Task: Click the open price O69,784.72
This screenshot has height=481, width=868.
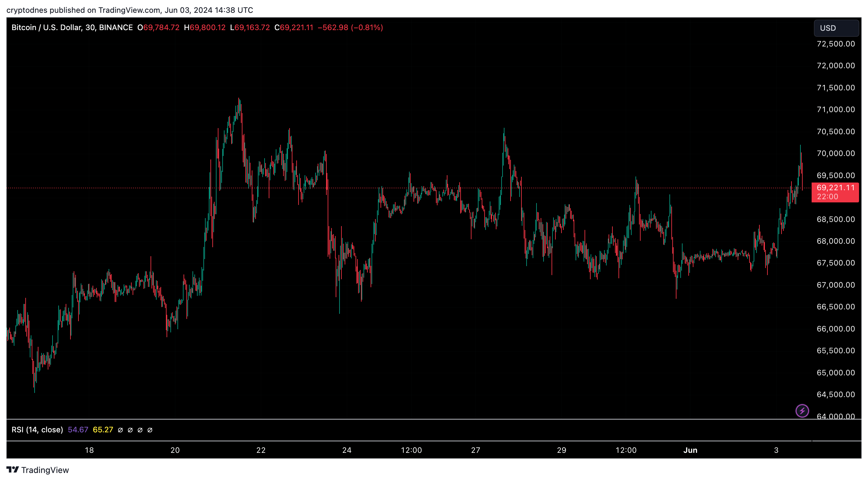Action: point(158,28)
